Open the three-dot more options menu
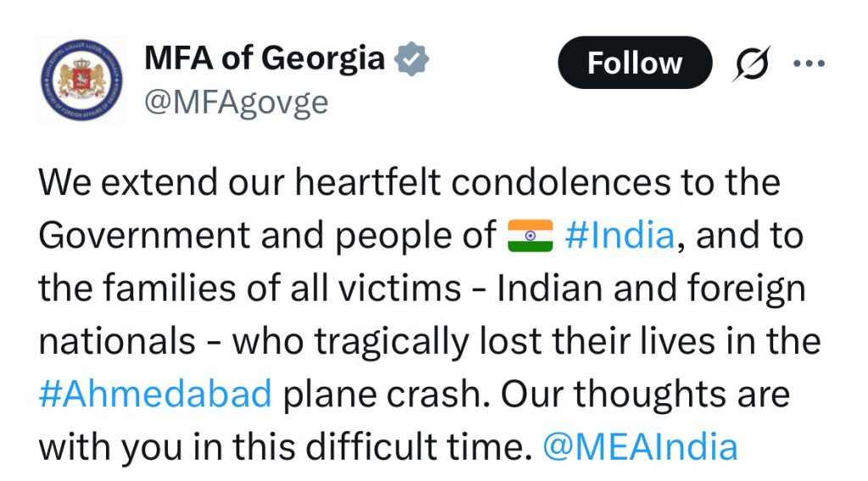 809,64
